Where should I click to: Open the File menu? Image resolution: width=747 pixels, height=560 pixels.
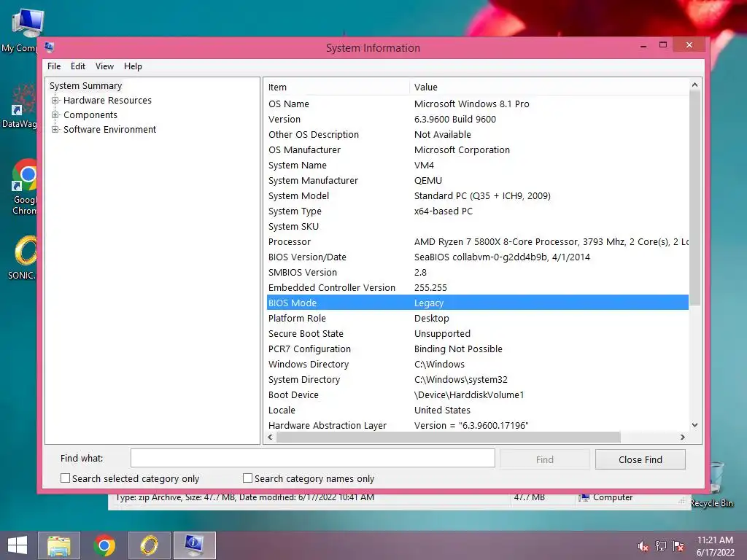[54, 66]
